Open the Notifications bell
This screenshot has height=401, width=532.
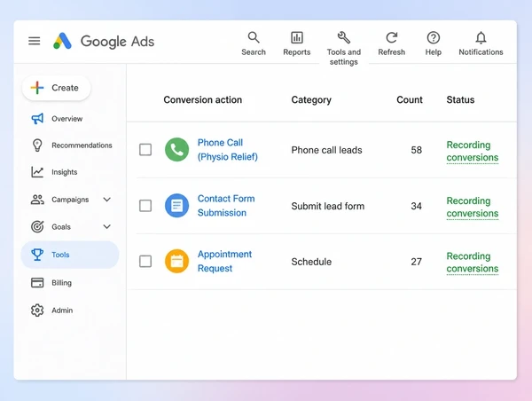[481, 37]
